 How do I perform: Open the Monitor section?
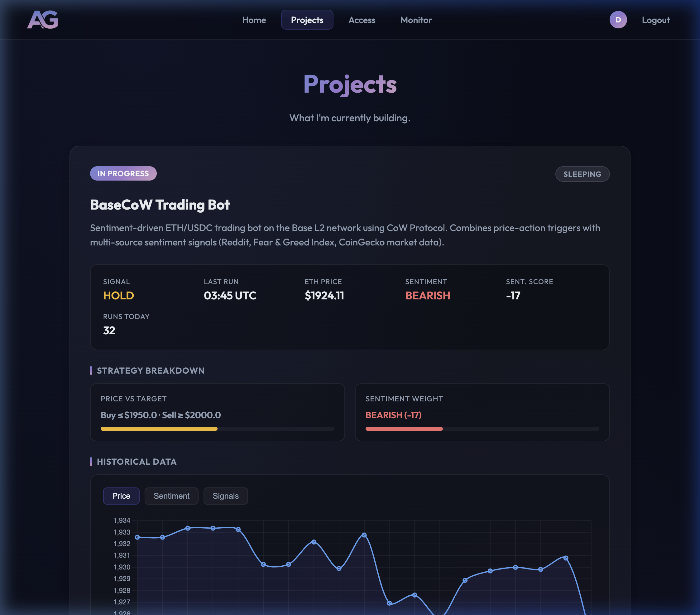(x=416, y=20)
